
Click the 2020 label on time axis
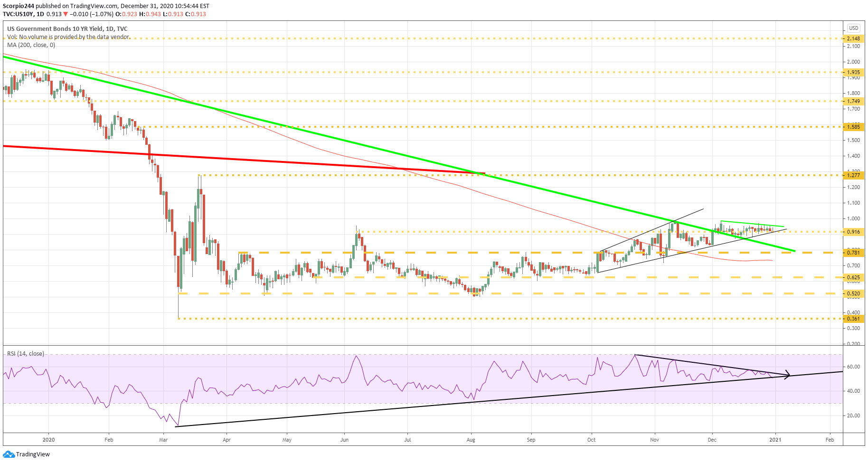(x=48, y=440)
